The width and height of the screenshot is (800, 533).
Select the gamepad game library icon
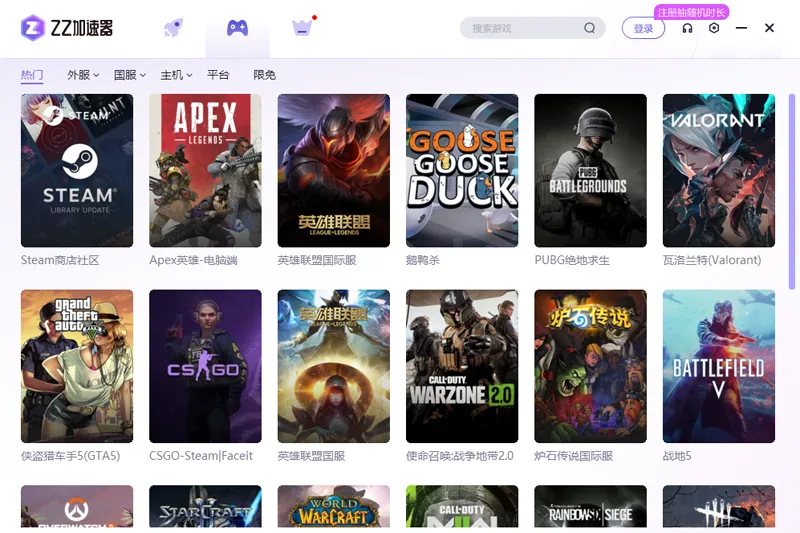pos(237,28)
